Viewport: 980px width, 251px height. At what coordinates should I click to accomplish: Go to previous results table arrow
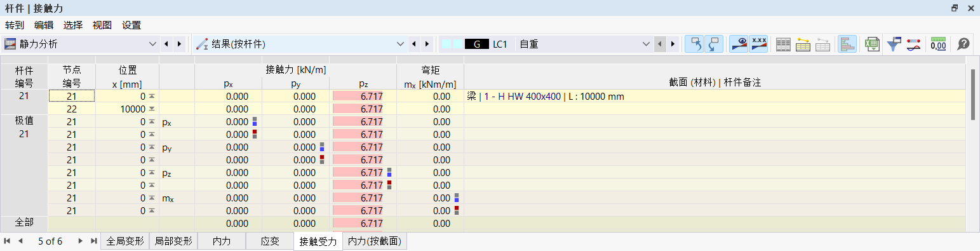coord(414,44)
